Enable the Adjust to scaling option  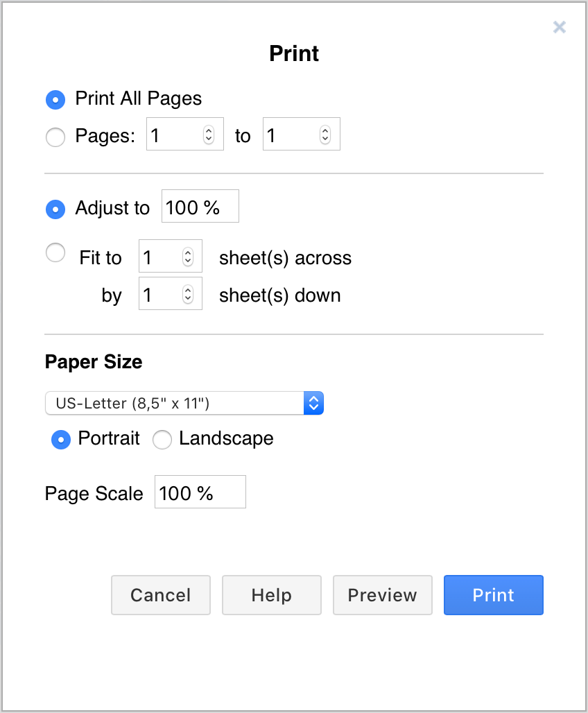(55, 209)
